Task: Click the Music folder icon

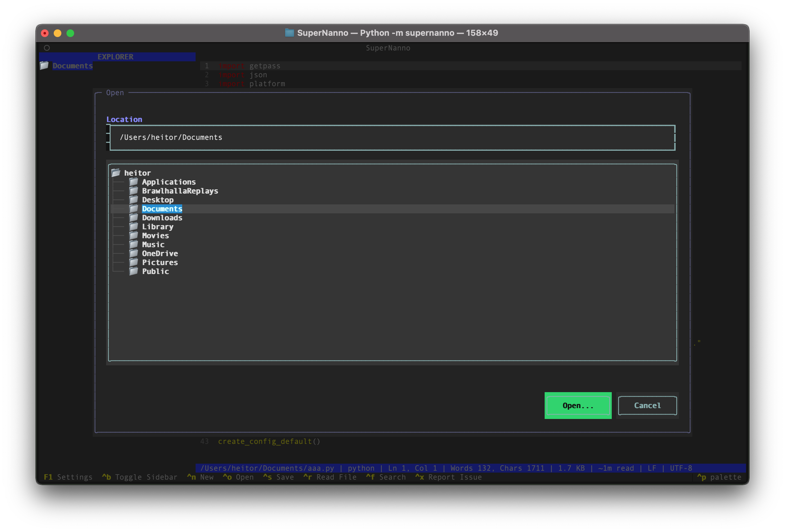Action: [x=134, y=244]
